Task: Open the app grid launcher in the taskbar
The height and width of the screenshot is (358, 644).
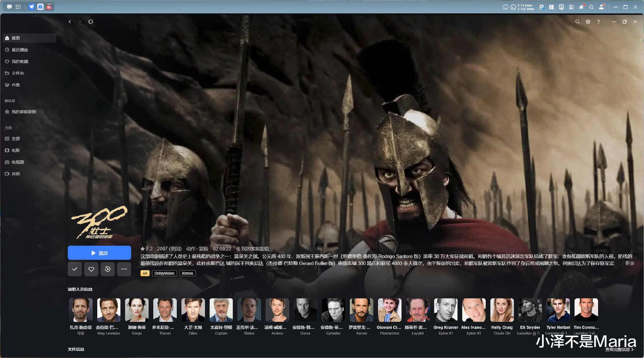Action: [x=18, y=7]
